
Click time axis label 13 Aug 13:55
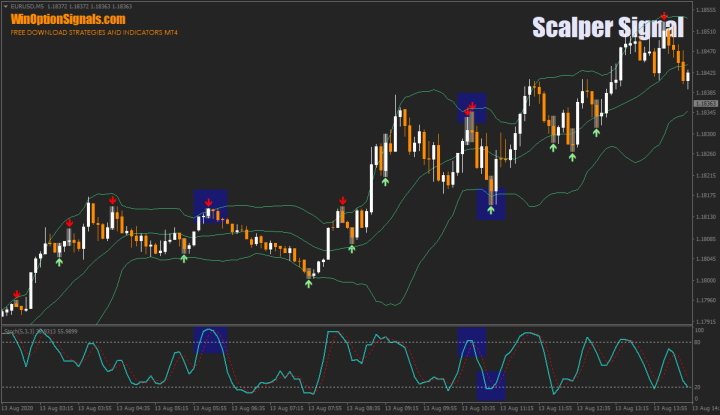pyautogui.click(x=671, y=408)
